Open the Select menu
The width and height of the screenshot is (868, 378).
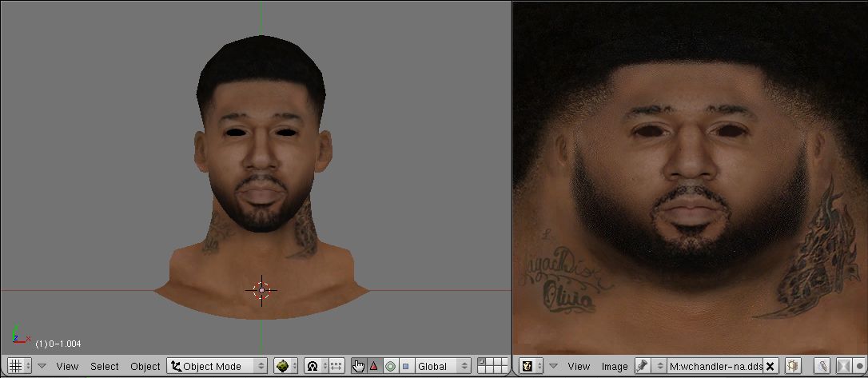point(104,366)
